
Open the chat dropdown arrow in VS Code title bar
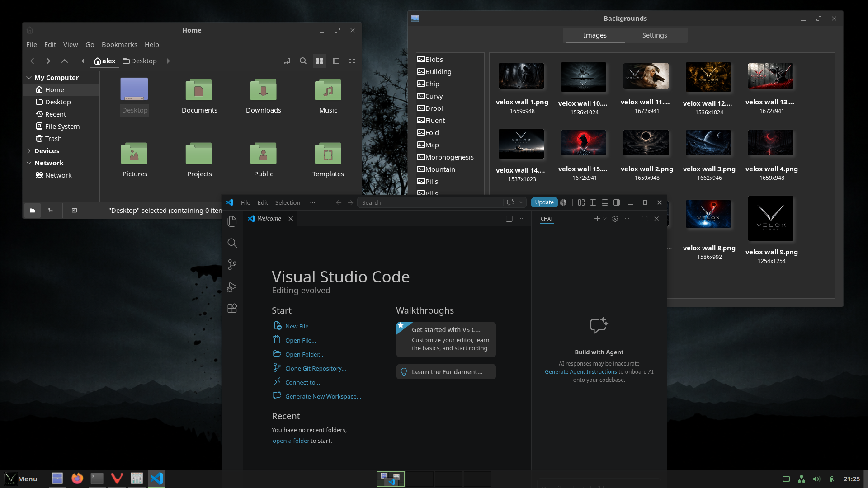click(521, 202)
